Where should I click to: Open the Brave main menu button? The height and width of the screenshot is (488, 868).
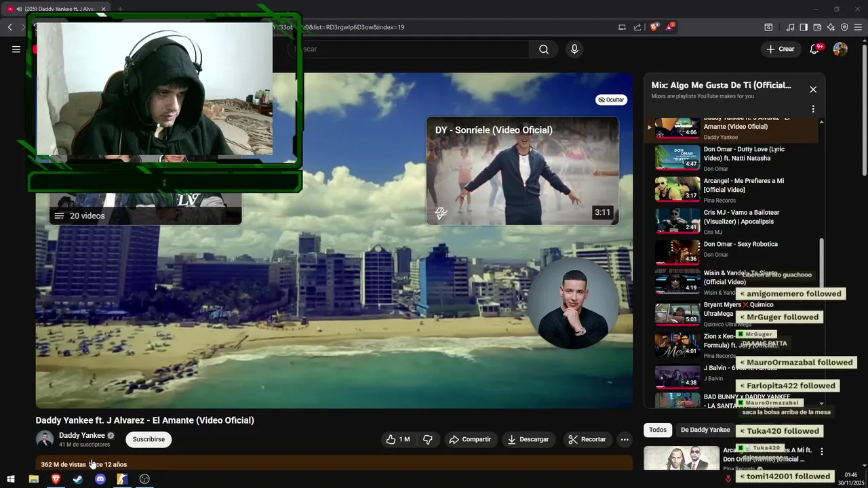(859, 27)
